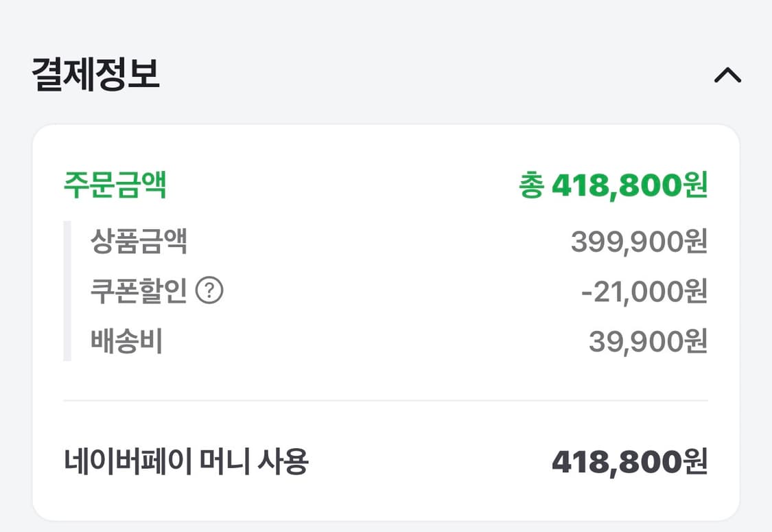Select the white payment summary card
772x532 pixels.
coord(386,316)
